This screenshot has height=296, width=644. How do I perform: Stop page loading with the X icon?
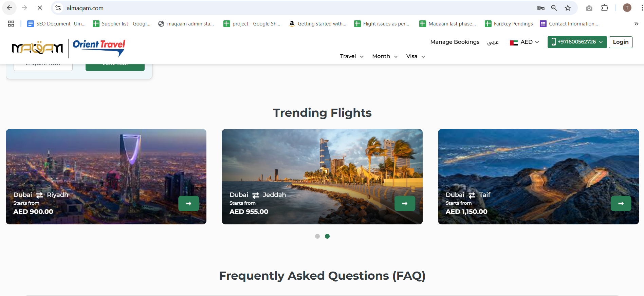[40, 8]
